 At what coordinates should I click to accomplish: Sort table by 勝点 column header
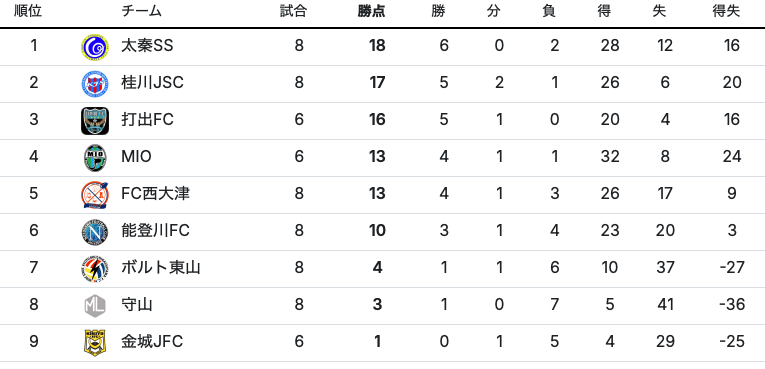tap(371, 11)
